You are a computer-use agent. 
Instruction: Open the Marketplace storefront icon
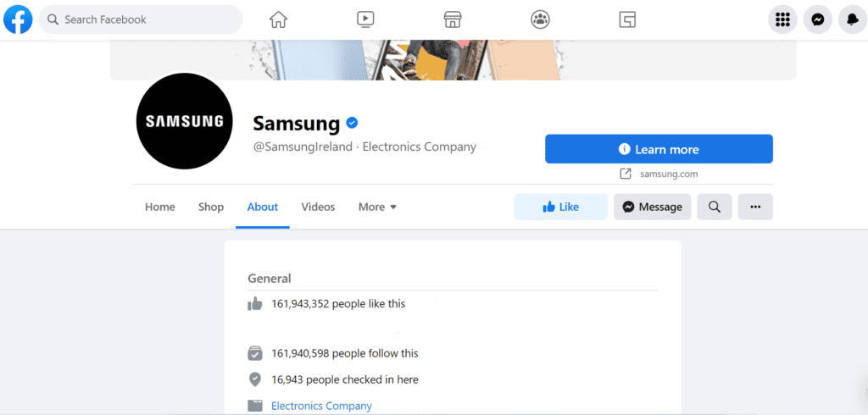(453, 20)
